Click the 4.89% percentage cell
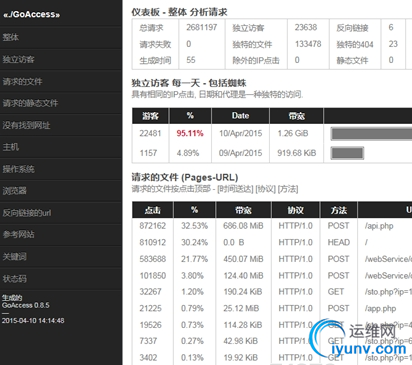Viewport: 412px width, 365px height. coord(188,153)
